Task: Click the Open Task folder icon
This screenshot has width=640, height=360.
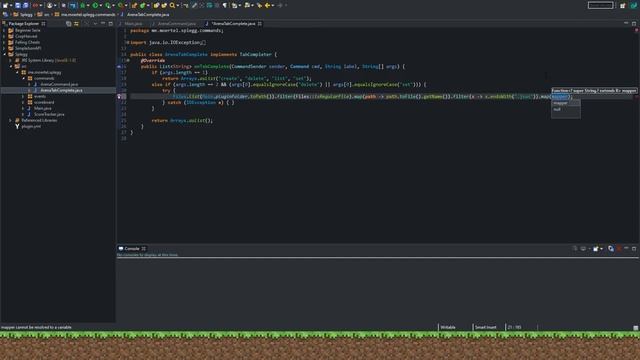Action: coord(164,5)
